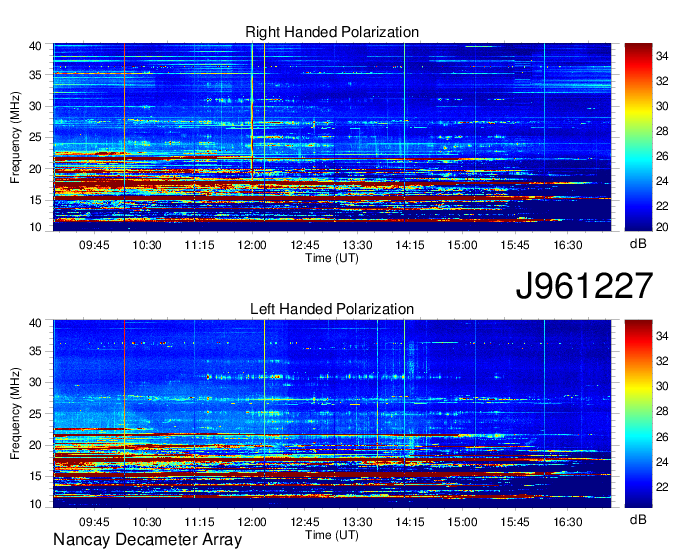The width and height of the screenshot is (680, 552).
Task: Click the 09:45 time tick on upper plot
Action: click(x=94, y=245)
